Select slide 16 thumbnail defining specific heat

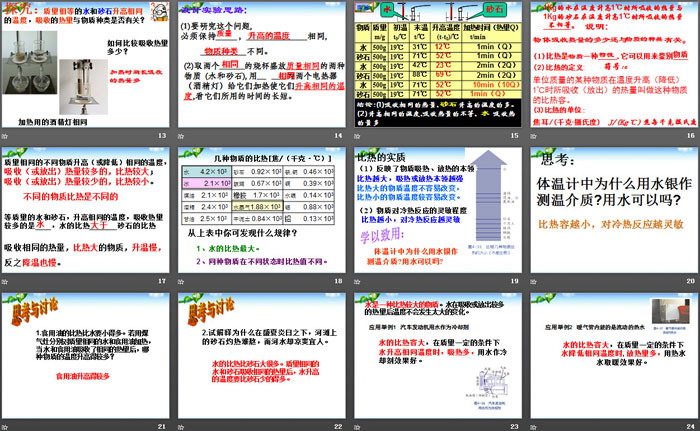(x=614, y=64)
